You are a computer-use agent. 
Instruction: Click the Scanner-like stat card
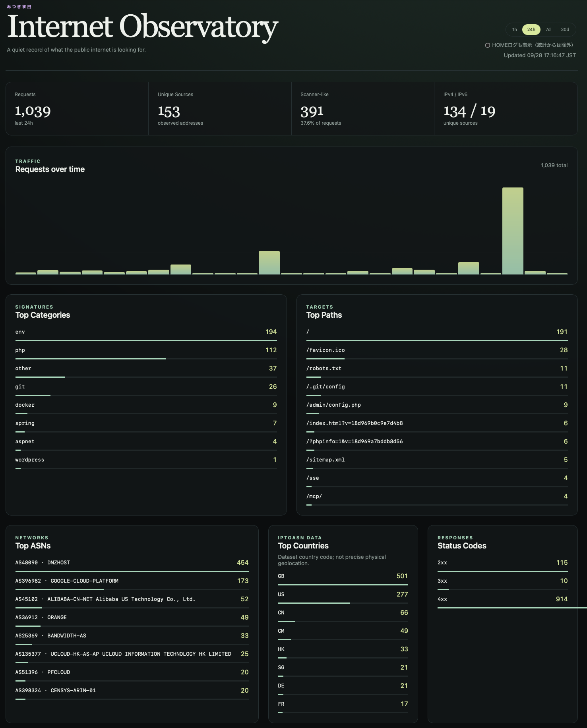click(x=363, y=109)
